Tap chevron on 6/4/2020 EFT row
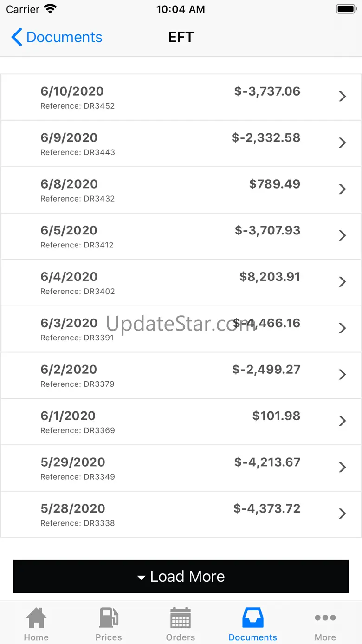Screen dimensions: 362x644 point(343,282)
